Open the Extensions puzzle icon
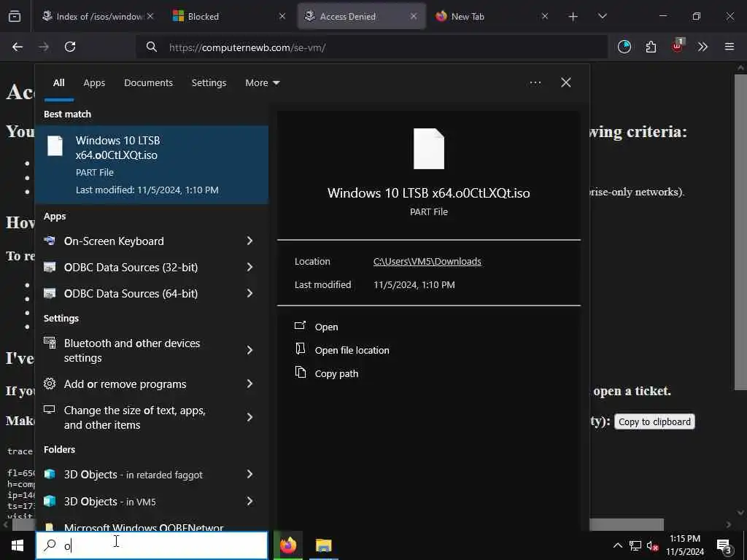747x560 pixels. pyautogui.click(x=651, y=47)
